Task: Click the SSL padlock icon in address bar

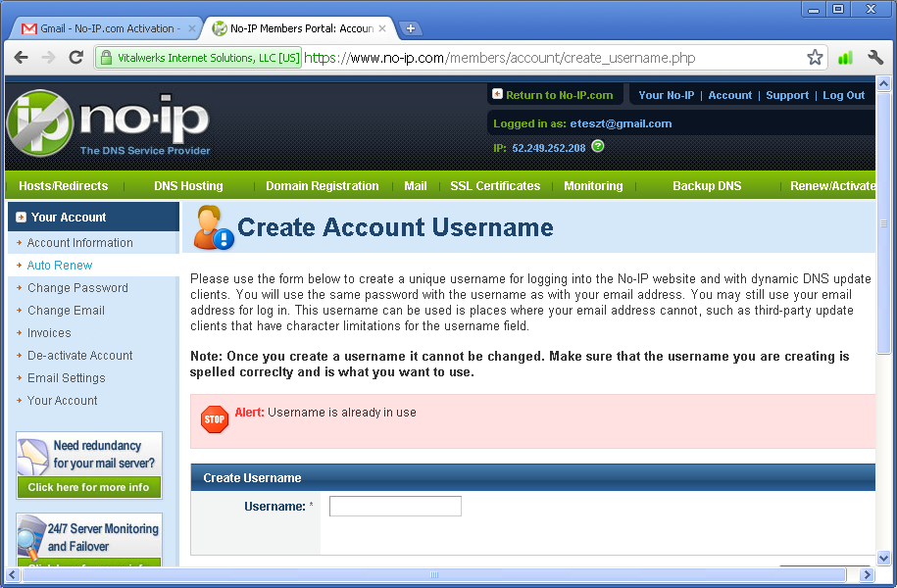Action: click(106, 58)
